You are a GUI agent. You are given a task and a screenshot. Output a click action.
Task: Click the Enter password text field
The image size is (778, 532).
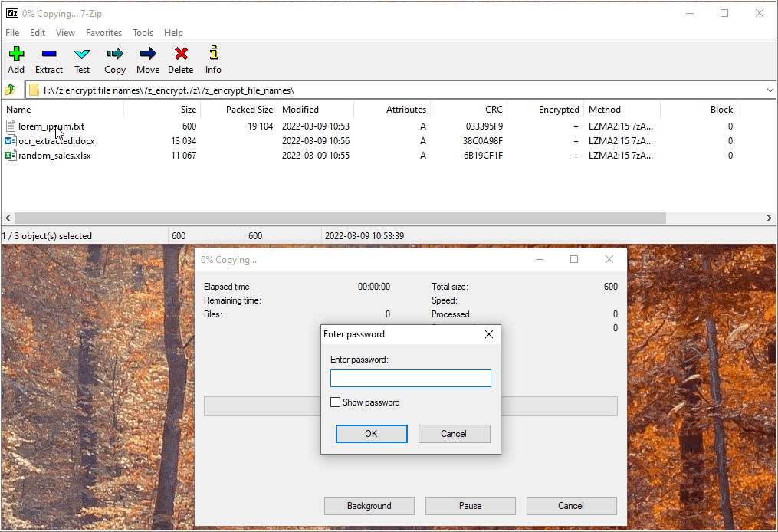(410, 379)
